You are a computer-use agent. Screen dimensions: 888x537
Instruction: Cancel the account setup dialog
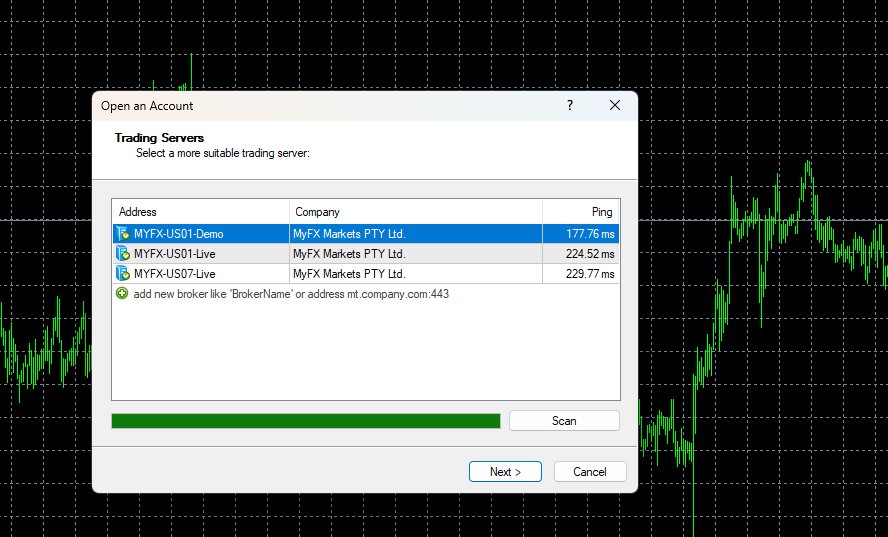(589, 472)
